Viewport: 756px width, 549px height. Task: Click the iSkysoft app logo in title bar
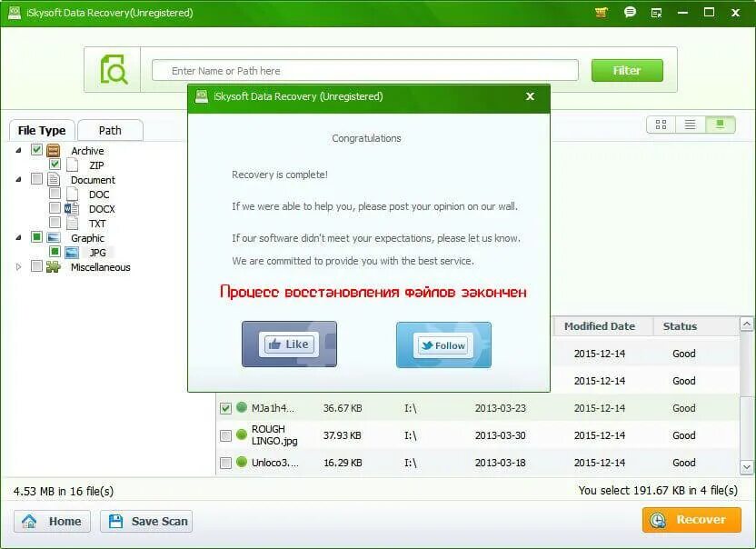tap(15, 13)
